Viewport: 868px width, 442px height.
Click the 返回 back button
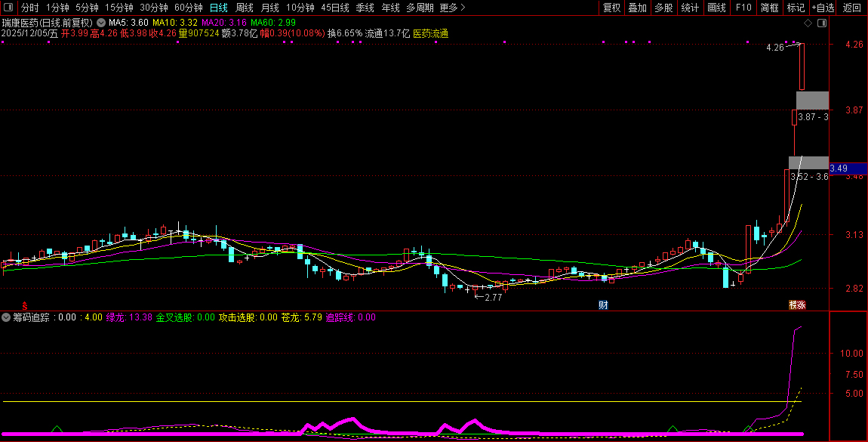(x=851, y=8)
